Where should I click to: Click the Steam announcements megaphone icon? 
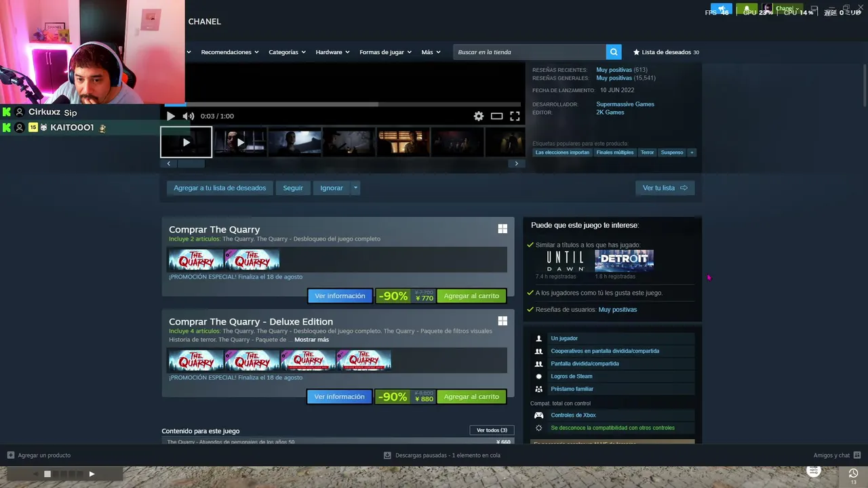coord(722,9)
